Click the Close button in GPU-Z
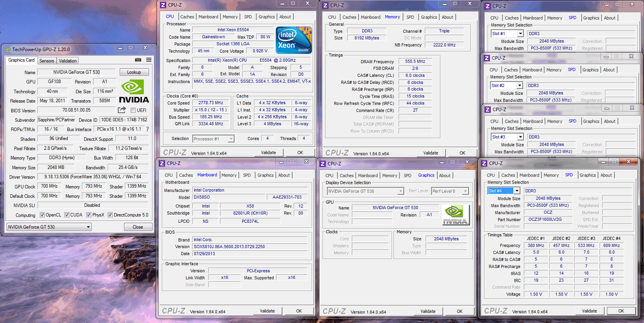The height and width of the screenshot is (323, 644). pos(138,227)
